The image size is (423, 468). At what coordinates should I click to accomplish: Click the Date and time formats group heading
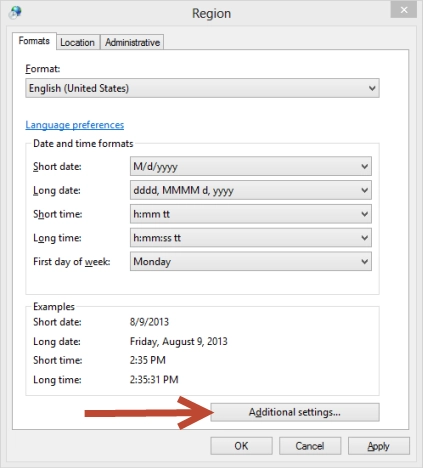[83, 144]
